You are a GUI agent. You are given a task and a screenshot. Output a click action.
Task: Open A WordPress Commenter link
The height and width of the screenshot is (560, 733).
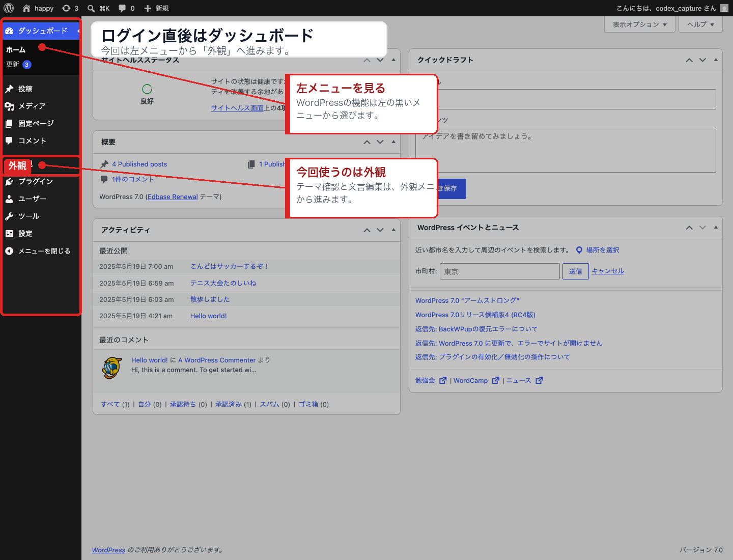(x=217, y=360)
